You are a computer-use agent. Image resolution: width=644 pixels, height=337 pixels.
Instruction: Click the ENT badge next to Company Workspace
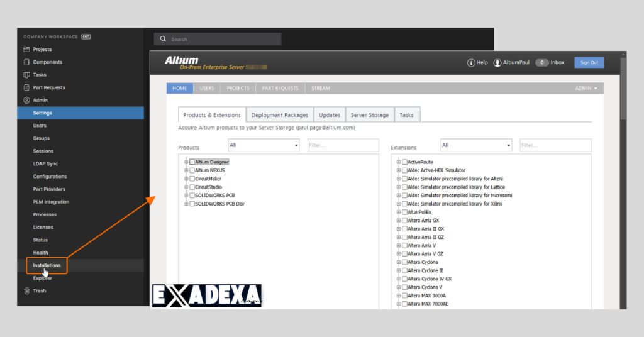tap(86, 36)
